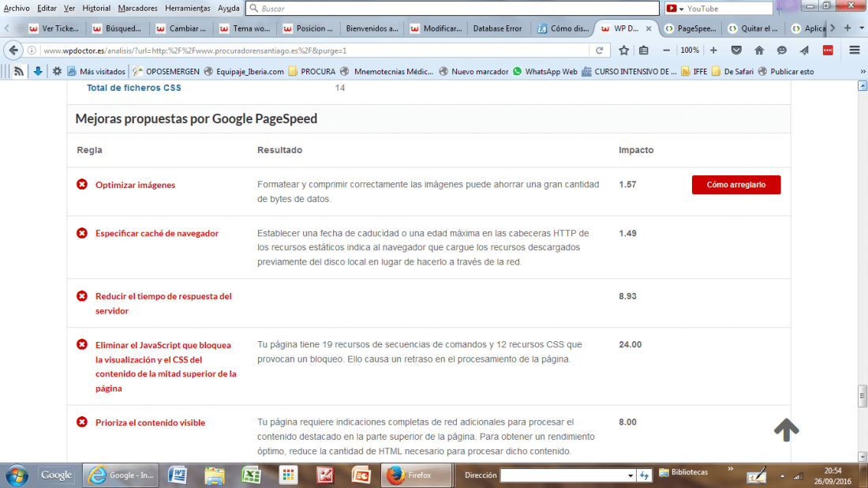The width and height of the screenshot is (868, 488).
Task: Switch to the Ver Ticke... tab
Action: tap(54, 28)
